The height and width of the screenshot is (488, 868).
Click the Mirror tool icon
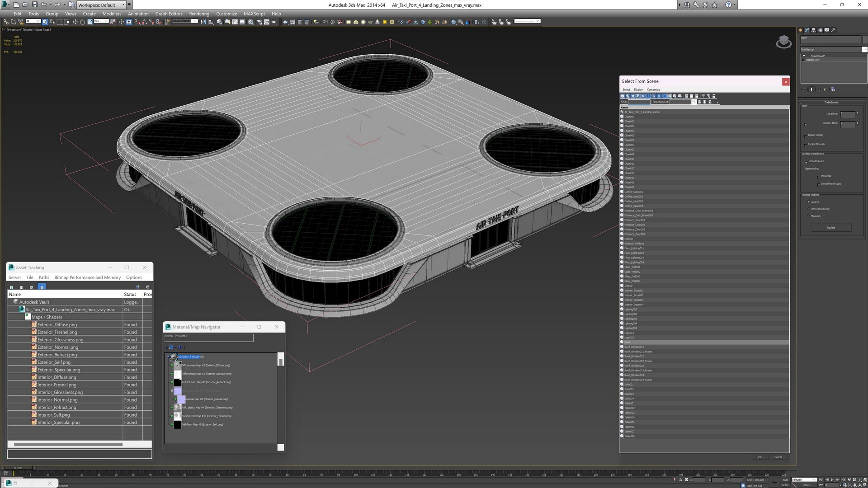tap(203, 22)
